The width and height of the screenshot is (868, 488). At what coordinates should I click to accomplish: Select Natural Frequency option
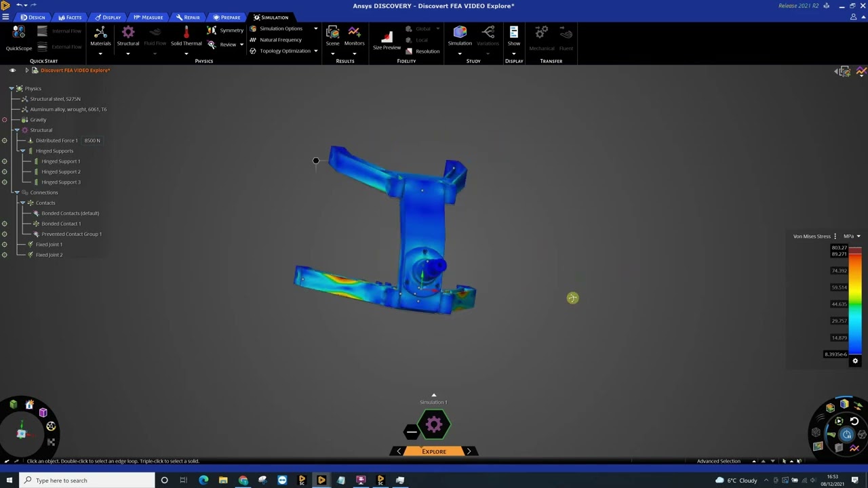point(275,40)
